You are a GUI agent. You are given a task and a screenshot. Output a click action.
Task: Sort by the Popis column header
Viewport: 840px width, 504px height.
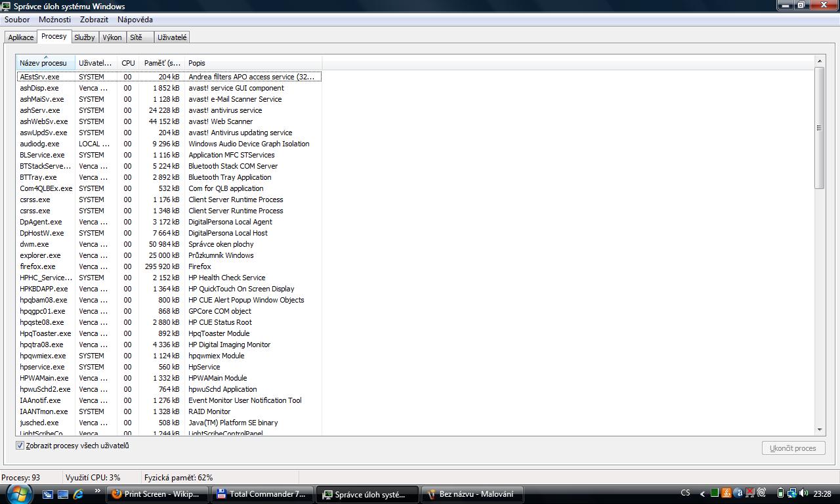point(253,63)
